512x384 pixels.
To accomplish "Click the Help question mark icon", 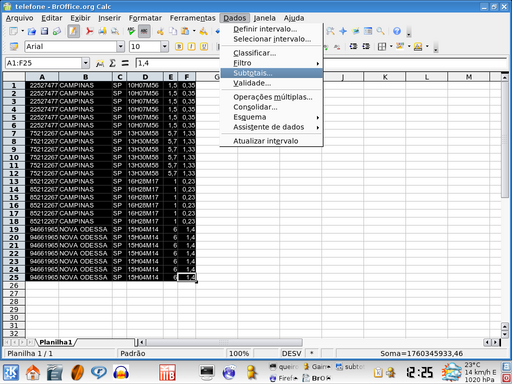I will click(397, 31).
